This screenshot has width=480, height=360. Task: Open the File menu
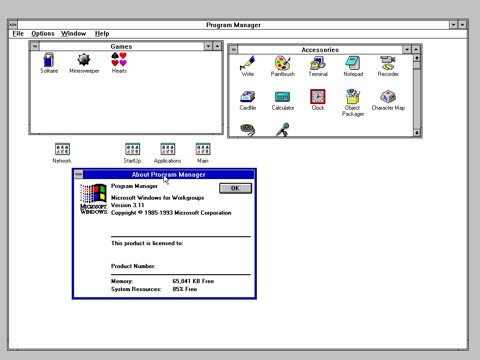(18, 34)
